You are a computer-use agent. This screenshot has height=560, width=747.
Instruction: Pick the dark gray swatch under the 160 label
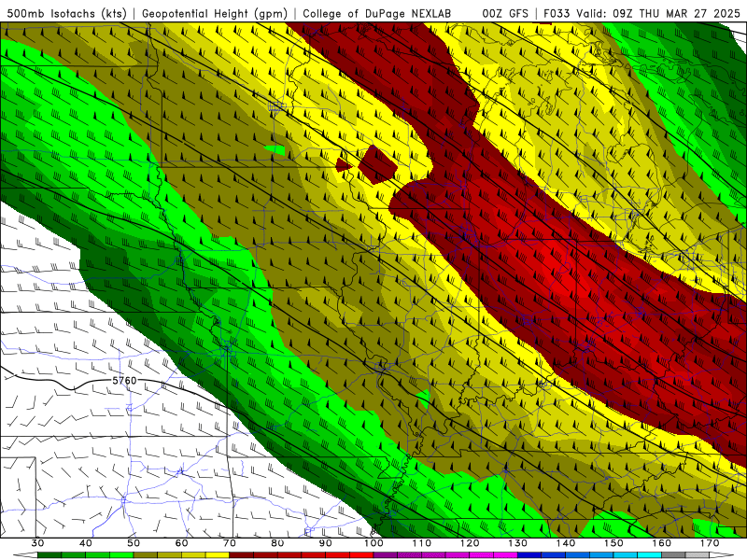673,555
